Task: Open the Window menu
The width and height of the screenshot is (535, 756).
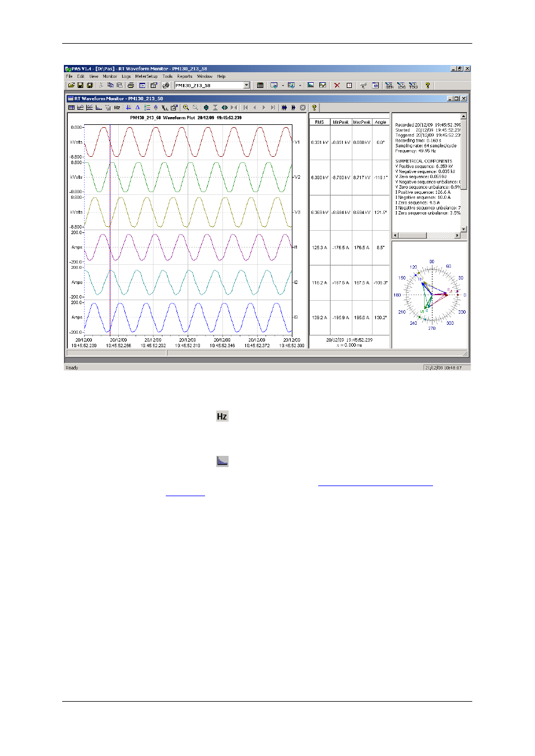Action: (204, 76)
